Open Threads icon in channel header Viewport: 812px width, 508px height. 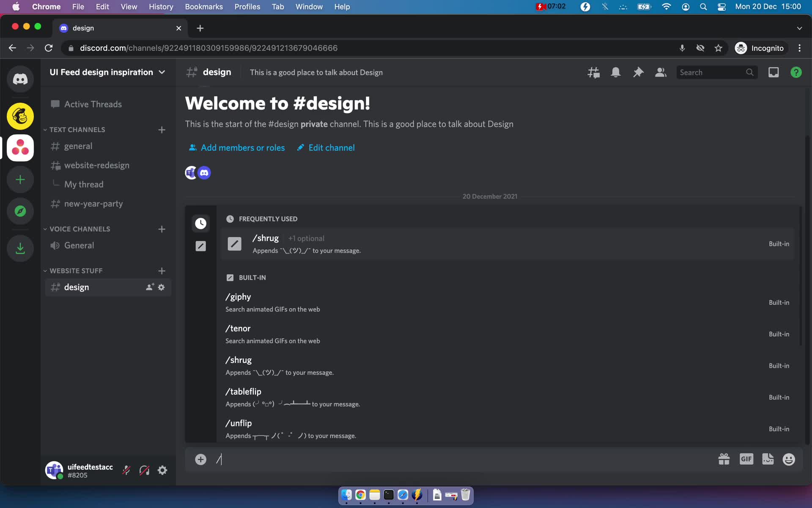[593, 72]
